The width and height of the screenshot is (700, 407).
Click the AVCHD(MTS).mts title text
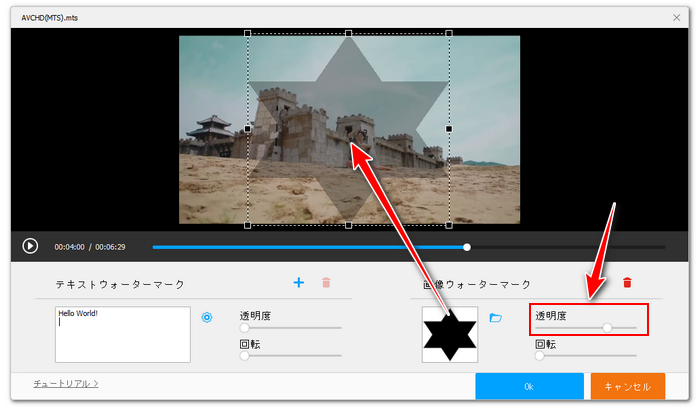coord(50,18)
